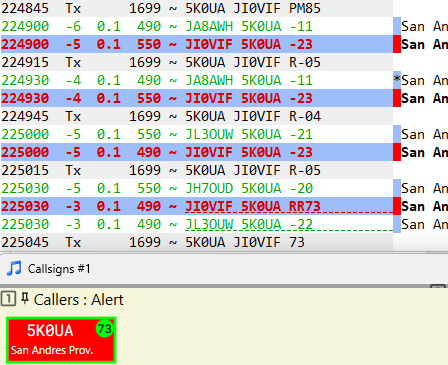Click the Callers : Alert heading
Image resolution: width=448 pixels, height=365 pixels.
tap(78, 300)
